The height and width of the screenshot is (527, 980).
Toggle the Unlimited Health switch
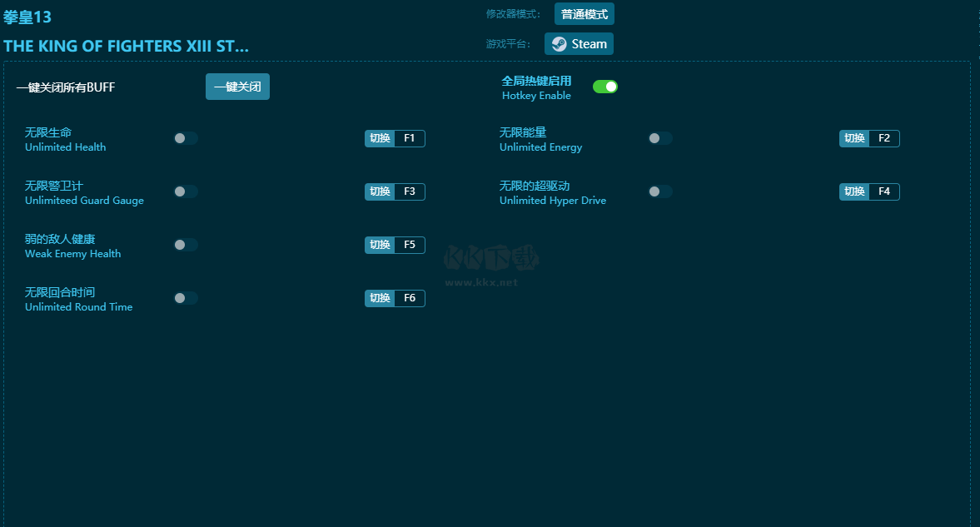click(186, 138)
